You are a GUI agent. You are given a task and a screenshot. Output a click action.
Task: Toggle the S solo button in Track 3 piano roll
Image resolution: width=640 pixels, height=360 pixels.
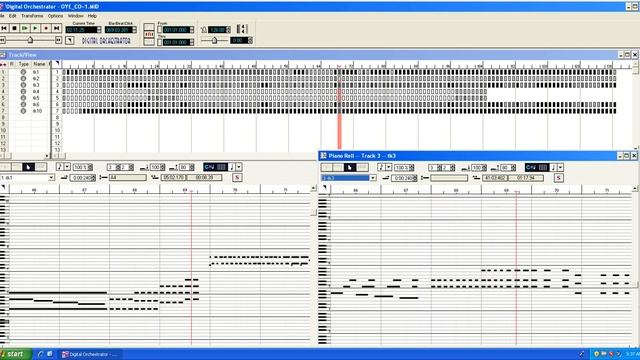559,178
